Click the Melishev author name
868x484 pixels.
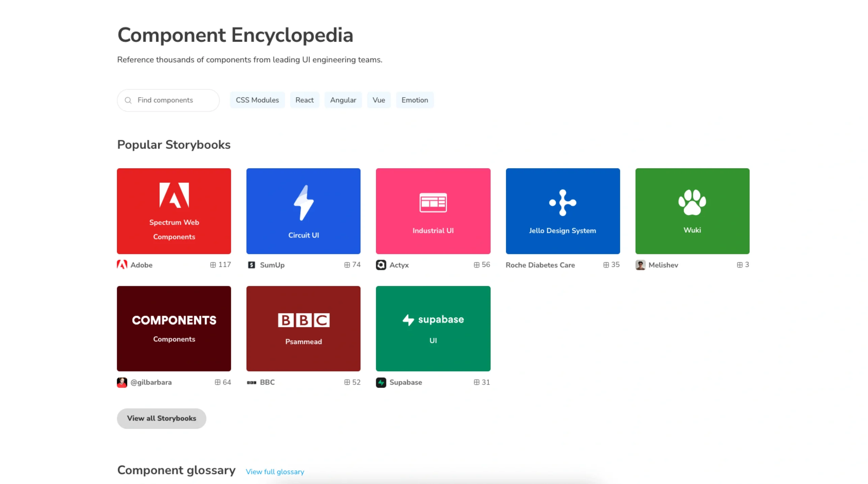pos(663,265)
